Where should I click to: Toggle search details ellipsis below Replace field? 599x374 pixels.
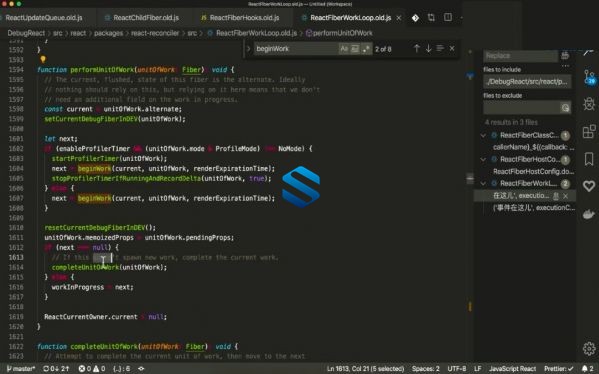(565, 66)
